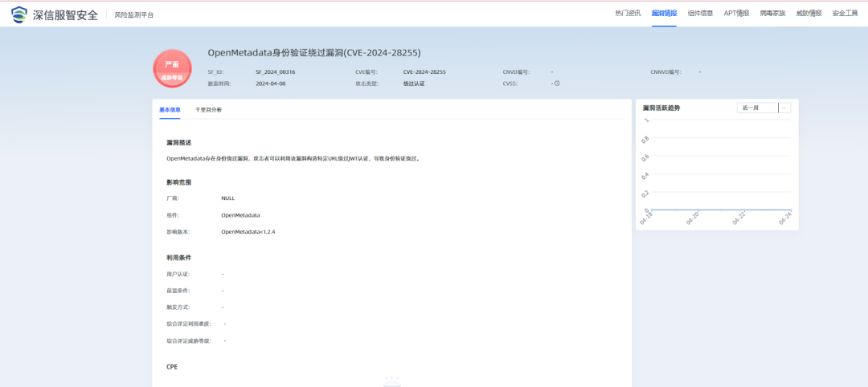The image size is (868, 387).
Task: Select the CVE-2024-28255 CVE number value
Action: [x=424, y=72]
